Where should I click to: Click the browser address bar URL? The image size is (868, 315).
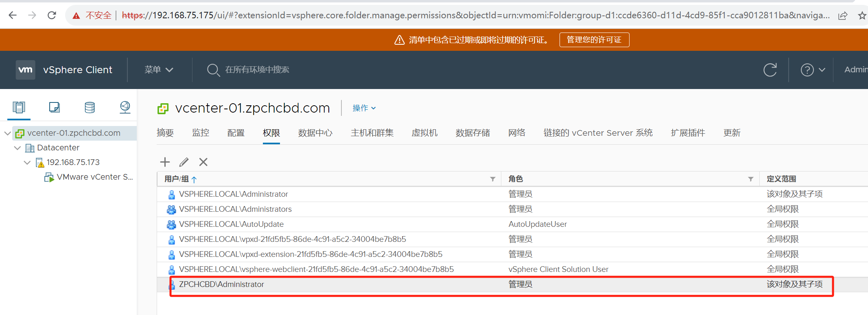[x=476, y=15]
